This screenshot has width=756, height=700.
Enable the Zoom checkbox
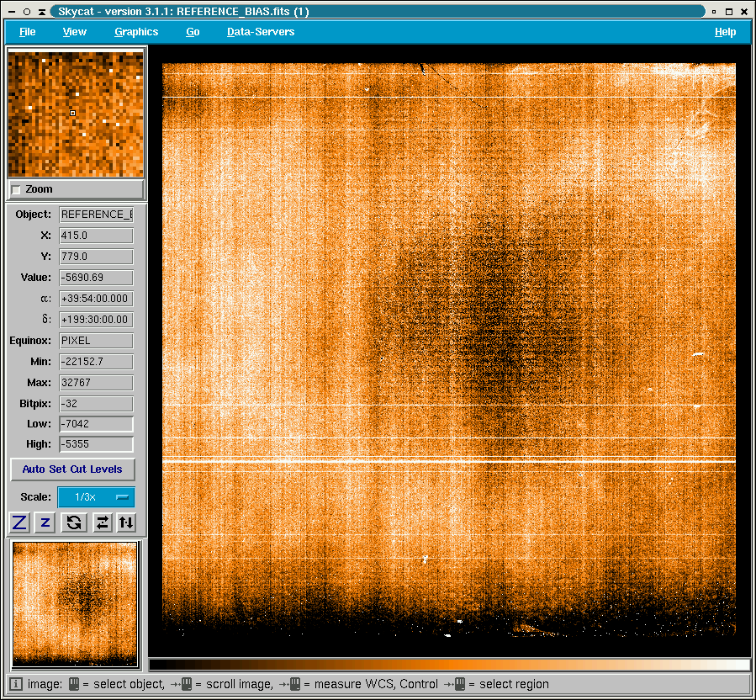point(16,190)
